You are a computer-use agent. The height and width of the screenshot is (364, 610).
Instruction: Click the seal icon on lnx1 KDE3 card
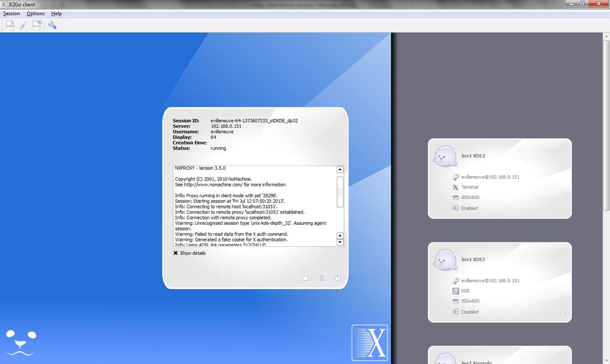[445, 260]
